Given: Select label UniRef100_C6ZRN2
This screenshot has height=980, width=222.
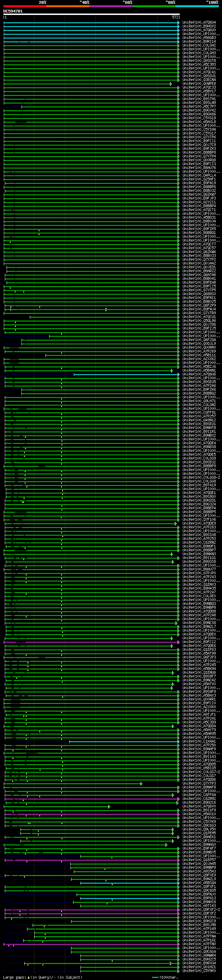Looking at the screenshot, I should tap(199, 542).
